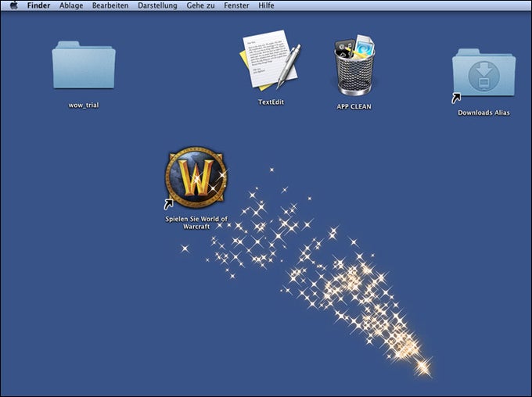Select the TextEdit application icon
Image resolution: width=532 pixels, height=397 pixels.
[x=271, y=60]
